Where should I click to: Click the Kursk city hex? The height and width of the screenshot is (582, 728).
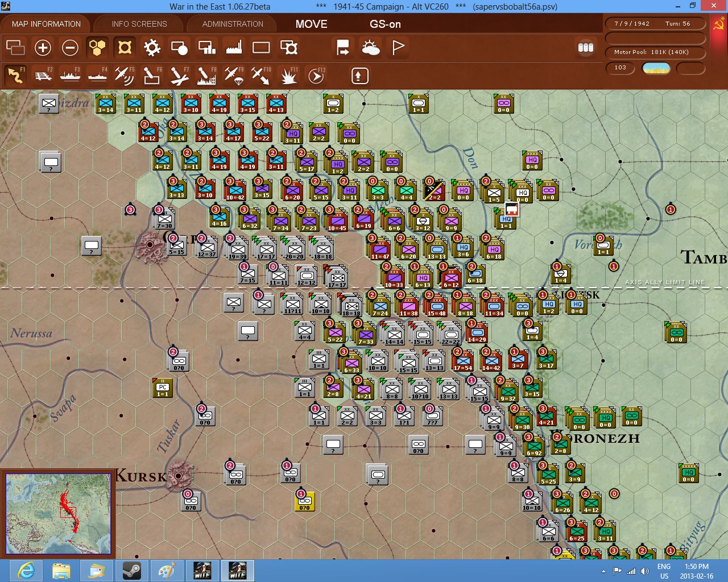(179, 476)
